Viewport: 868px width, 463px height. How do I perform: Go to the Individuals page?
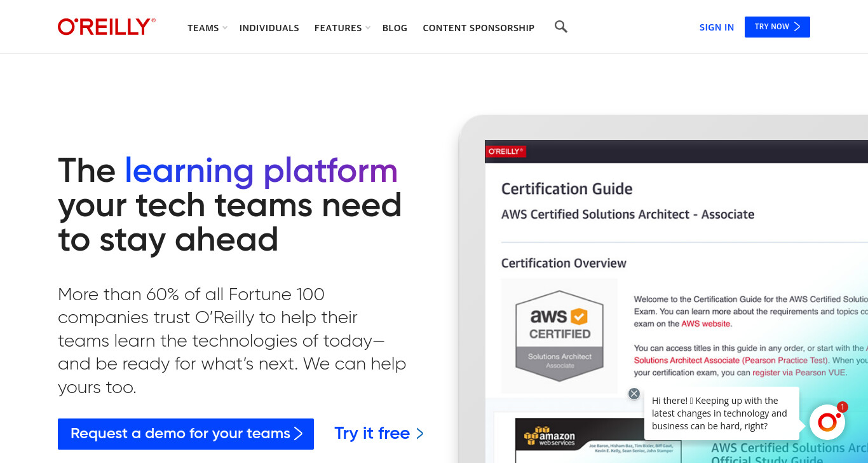point(269,28)
